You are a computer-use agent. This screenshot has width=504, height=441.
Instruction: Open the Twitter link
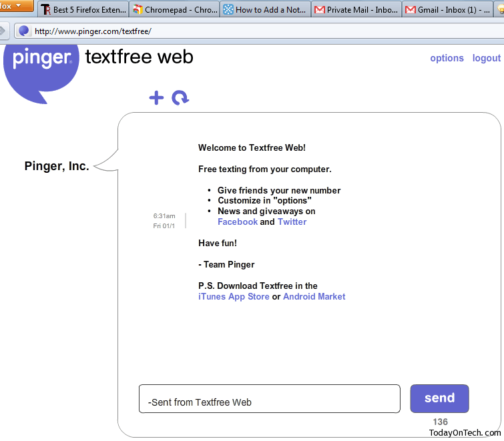pyautogui.click(x=292, y=222)
